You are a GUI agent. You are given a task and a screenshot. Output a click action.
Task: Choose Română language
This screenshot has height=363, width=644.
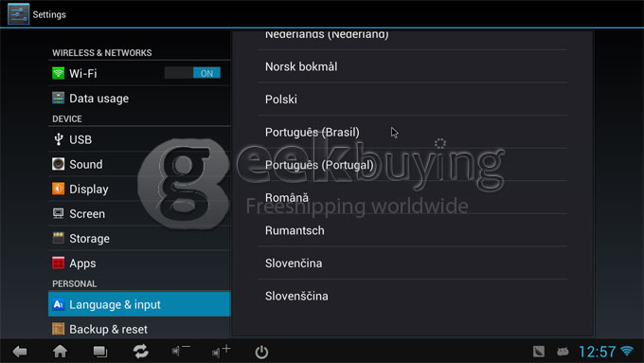[413, 197]
